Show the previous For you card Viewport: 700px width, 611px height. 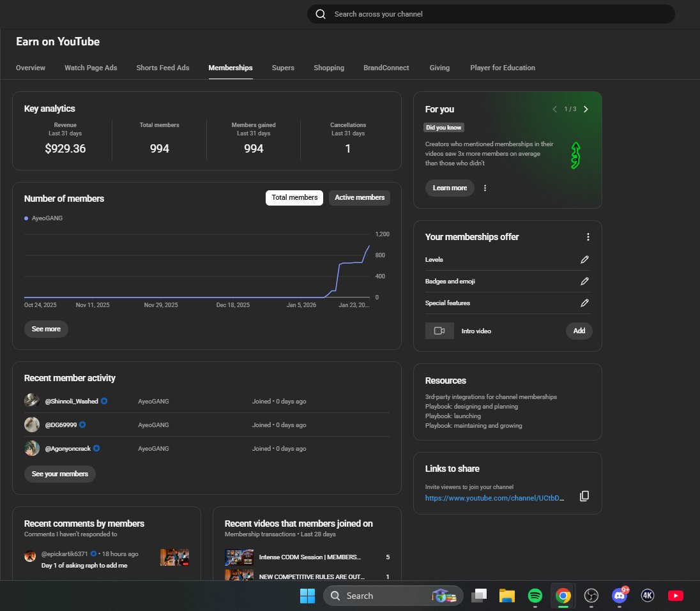coord(554,109)
